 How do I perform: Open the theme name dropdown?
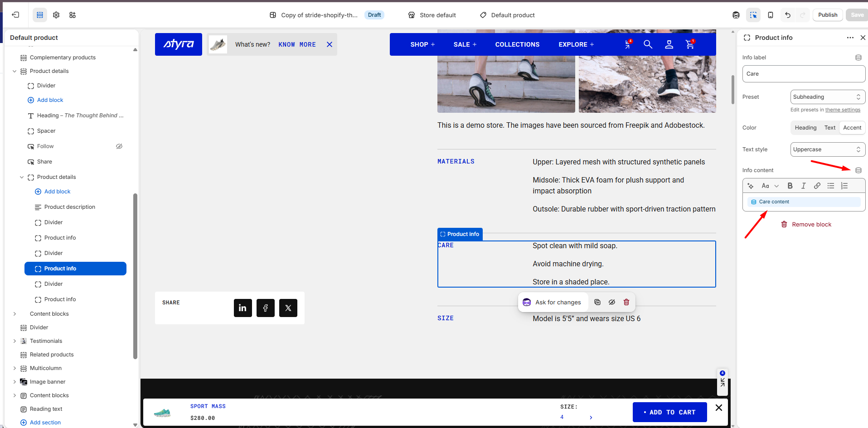click(x=314, y=15)
